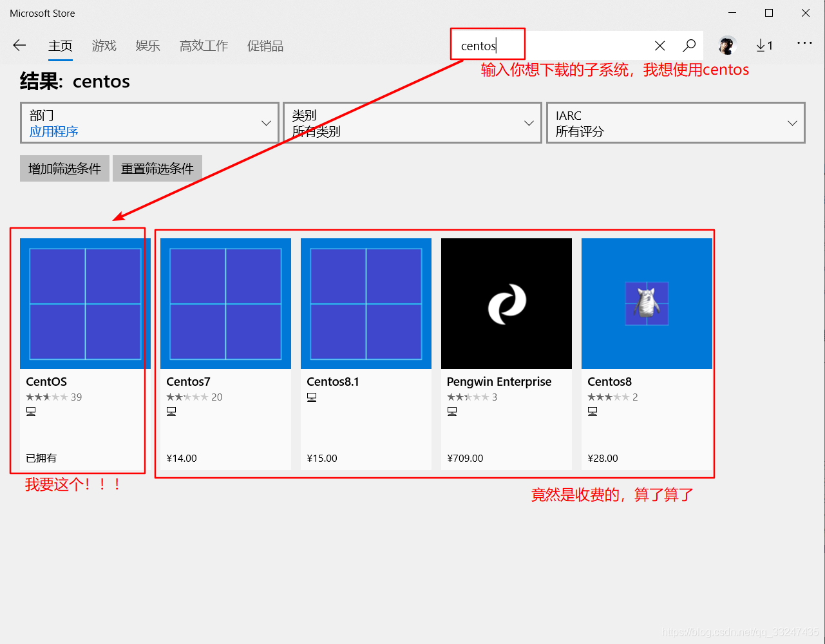825x644 pixels.
Task: Open the CentOS app thumbnail
Action: (85, 303)
